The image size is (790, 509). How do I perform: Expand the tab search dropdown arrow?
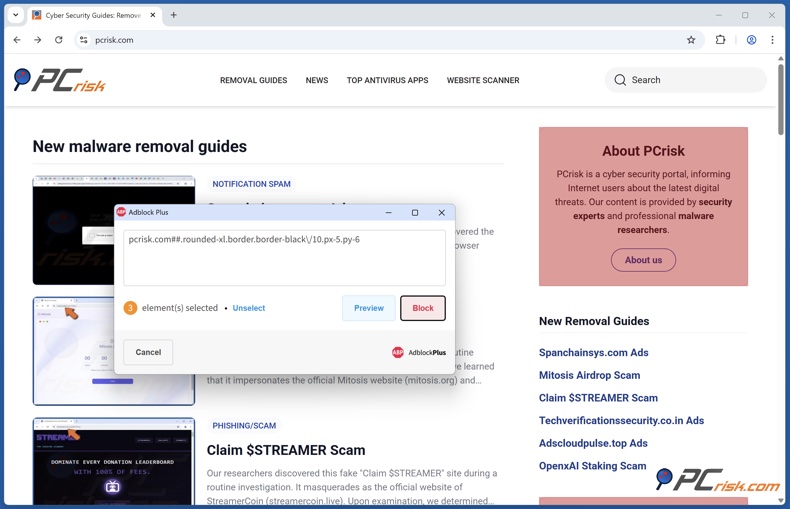pos(16,15)
